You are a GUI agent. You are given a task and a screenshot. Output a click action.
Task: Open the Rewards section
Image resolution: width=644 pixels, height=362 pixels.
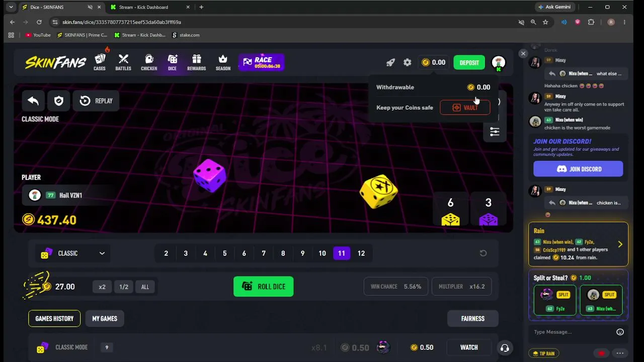(x=197, y=62)
